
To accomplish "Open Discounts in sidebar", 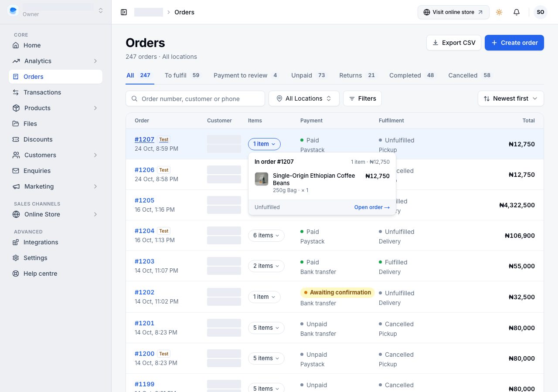I will tap(55, 139).
